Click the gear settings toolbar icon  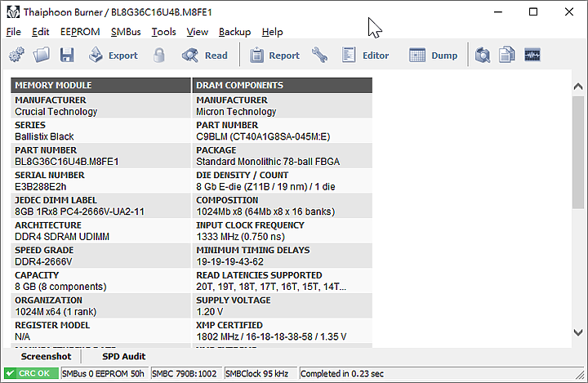(x=16, y=56)
